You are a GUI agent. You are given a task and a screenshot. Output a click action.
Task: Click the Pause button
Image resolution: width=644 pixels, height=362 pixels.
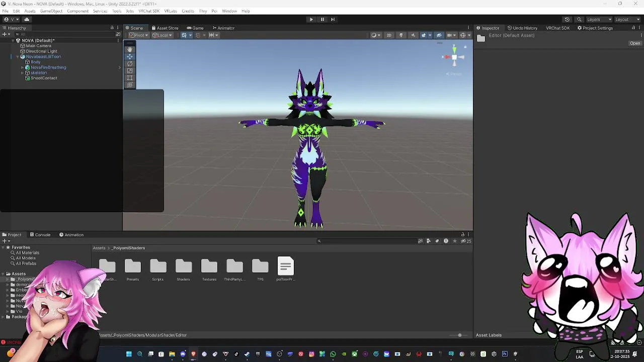(x=322, y=19)
